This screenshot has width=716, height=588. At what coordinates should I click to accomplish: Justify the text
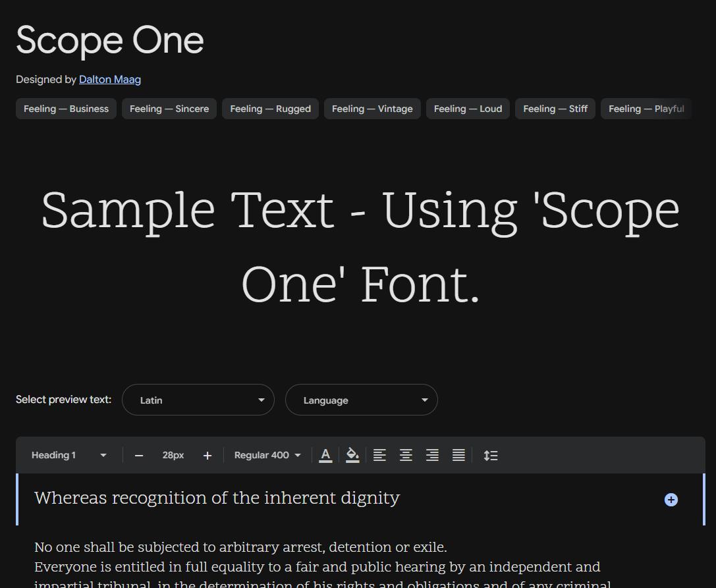click(x=458, y=455)
